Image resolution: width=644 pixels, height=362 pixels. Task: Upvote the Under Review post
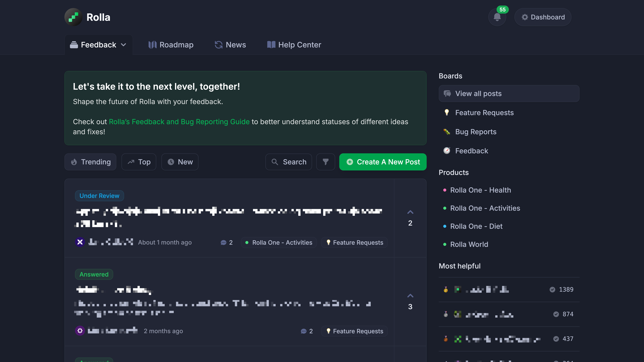(x=410, y=212)
